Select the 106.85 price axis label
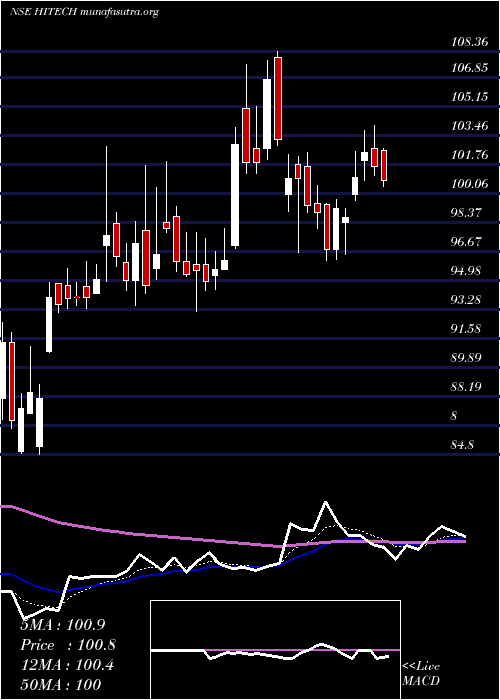500x700 pixels. coord(470,69)
